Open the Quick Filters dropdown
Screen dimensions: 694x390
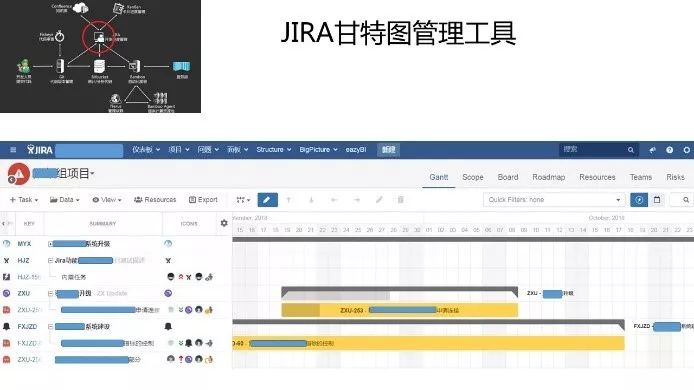coord(554,200)
